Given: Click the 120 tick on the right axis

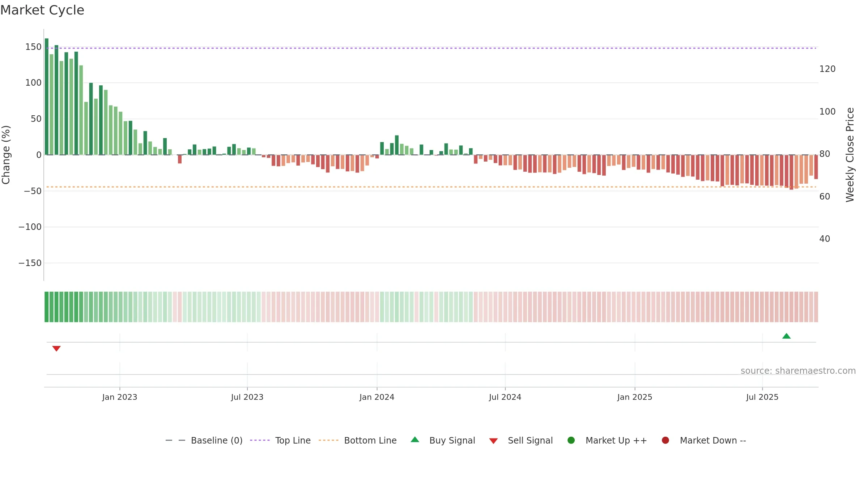Looking at the screenshot, I should pos(827,69).
